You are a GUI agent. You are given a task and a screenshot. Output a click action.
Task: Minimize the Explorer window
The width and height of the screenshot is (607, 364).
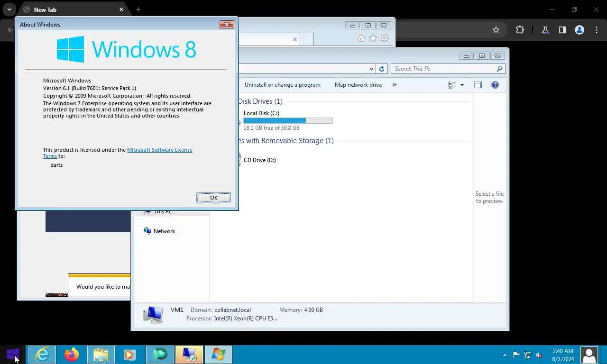(x=466, y=56)
